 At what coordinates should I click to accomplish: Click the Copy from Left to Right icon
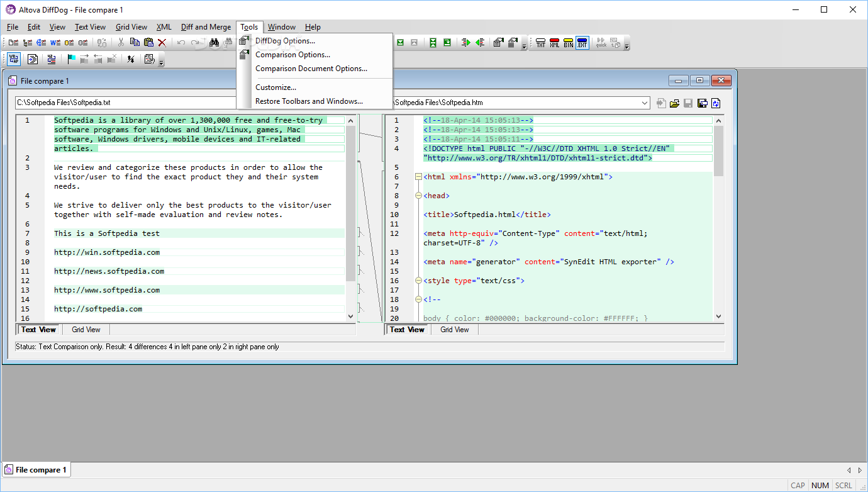pos(466,43)
